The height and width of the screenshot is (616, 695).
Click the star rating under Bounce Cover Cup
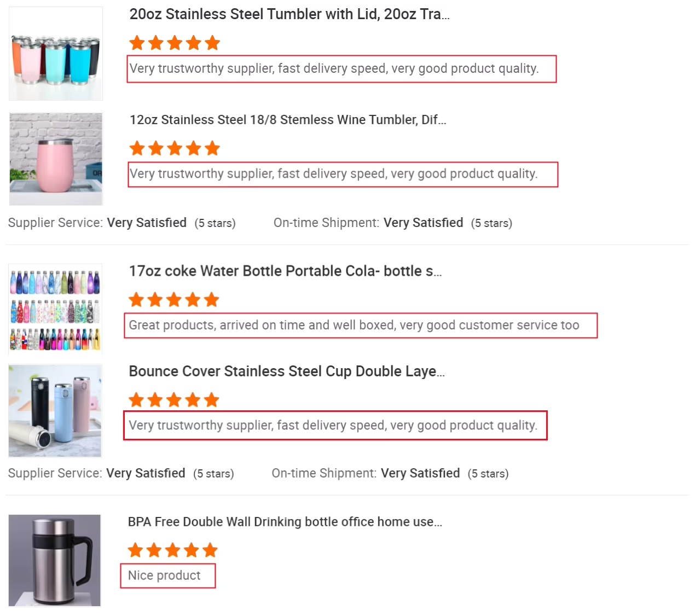tap(174, 400)
